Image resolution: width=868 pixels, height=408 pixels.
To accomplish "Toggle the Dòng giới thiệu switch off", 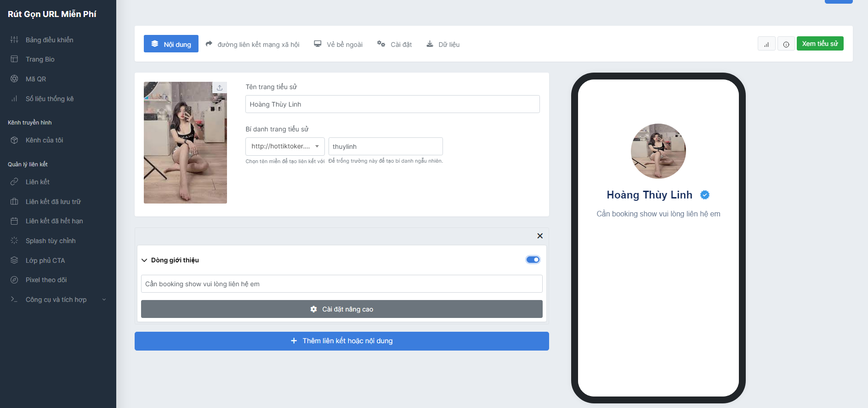I will click(x=533, y=260).
